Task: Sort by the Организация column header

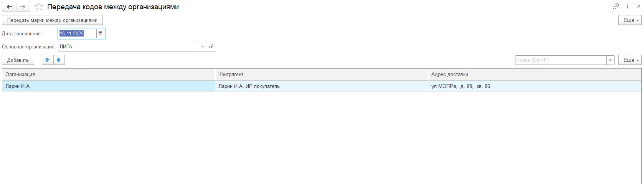Action: [x=108, y=75]
